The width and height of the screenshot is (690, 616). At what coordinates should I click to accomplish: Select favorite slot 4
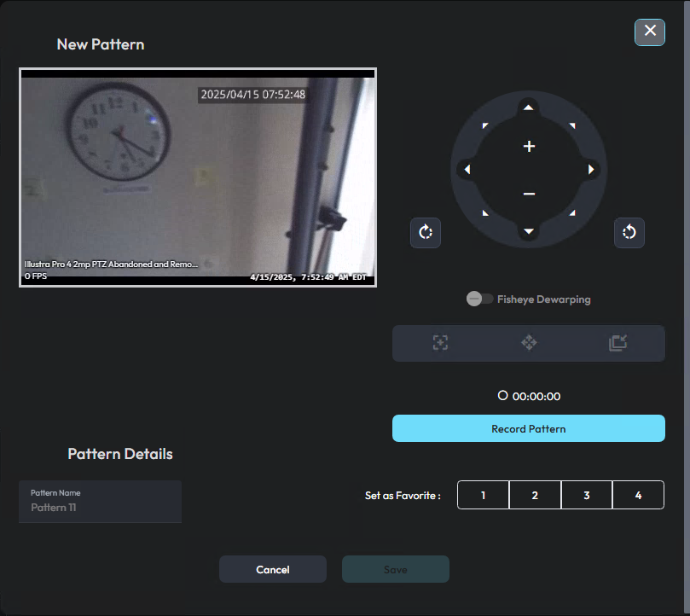click(x=638, y=495)
